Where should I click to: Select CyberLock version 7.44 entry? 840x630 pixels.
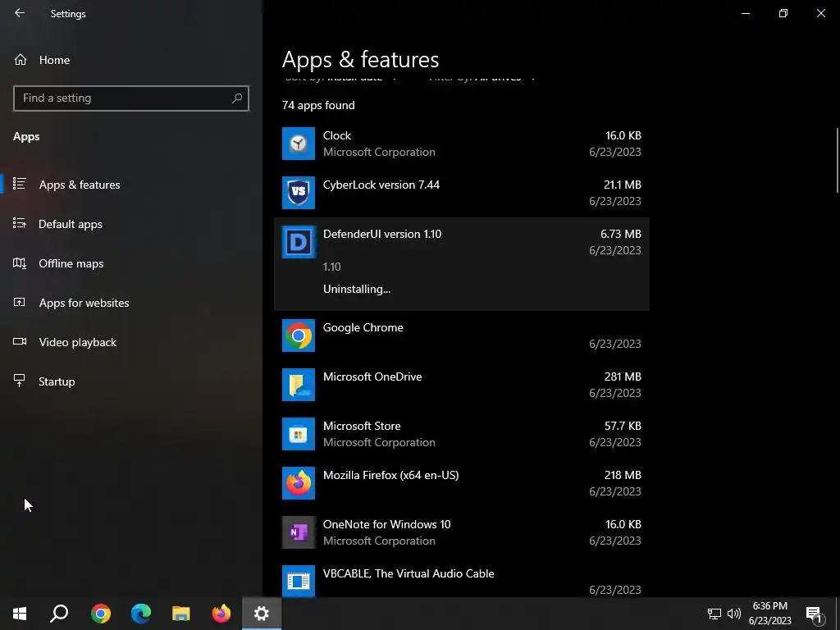click(x=381, y=185)
